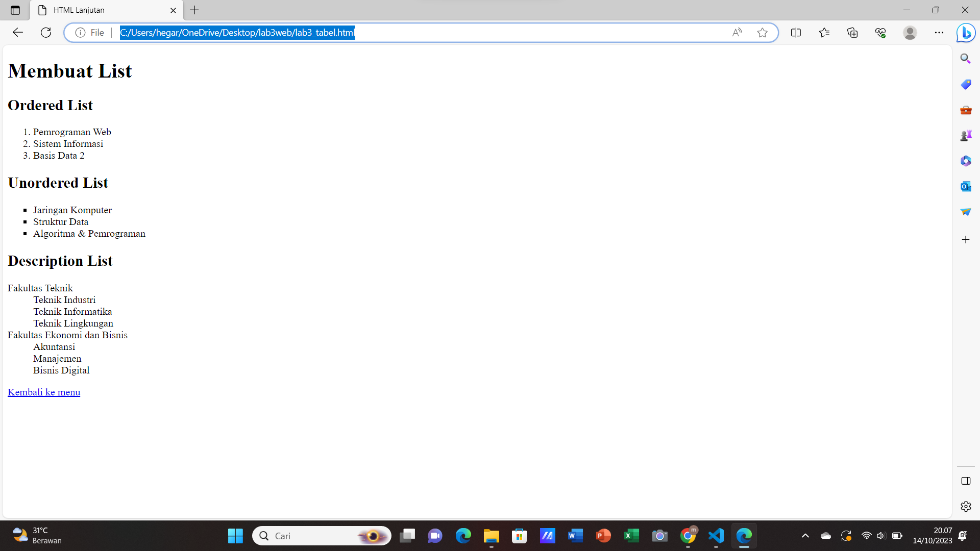
Task: Enable split screen view
Action: (796, 32)
